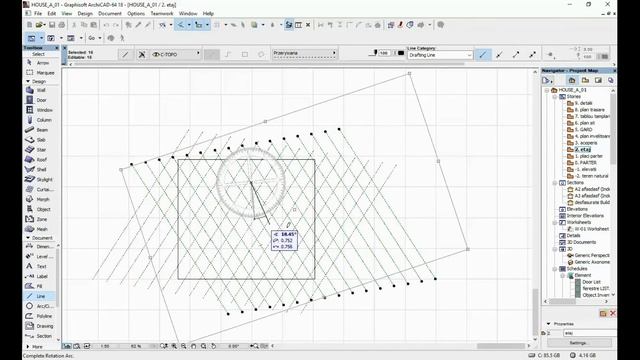Switch Navigator to Project Map view
This screenshot has height=360, width=640.
pos(571,80)
